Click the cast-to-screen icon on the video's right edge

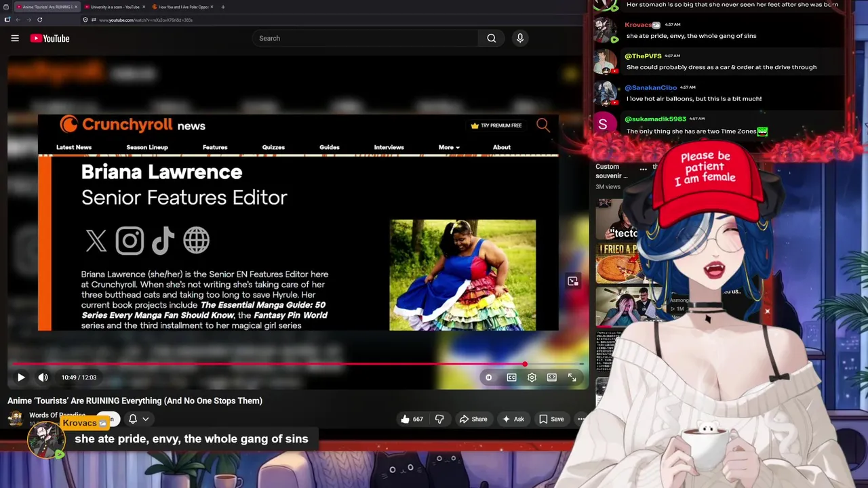(573, 281)
